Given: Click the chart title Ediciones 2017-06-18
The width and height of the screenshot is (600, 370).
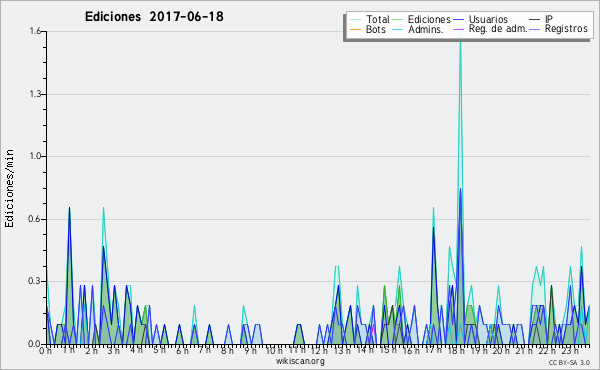Looking at the screenshot, I should click(x=154, y=17).
